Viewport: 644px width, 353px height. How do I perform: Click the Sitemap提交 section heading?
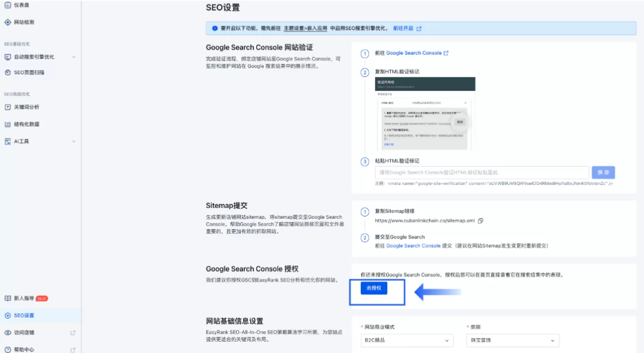coord(226,206)
